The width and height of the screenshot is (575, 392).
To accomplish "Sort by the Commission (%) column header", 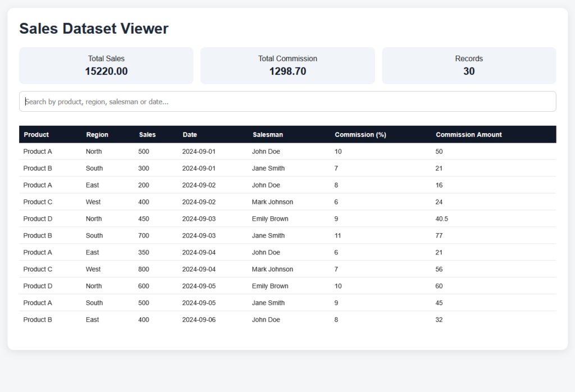I will coord(360,135).
